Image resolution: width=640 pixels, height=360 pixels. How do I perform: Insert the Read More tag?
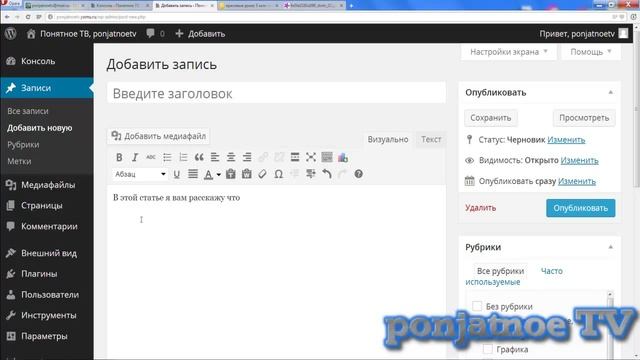pos(295,158)
